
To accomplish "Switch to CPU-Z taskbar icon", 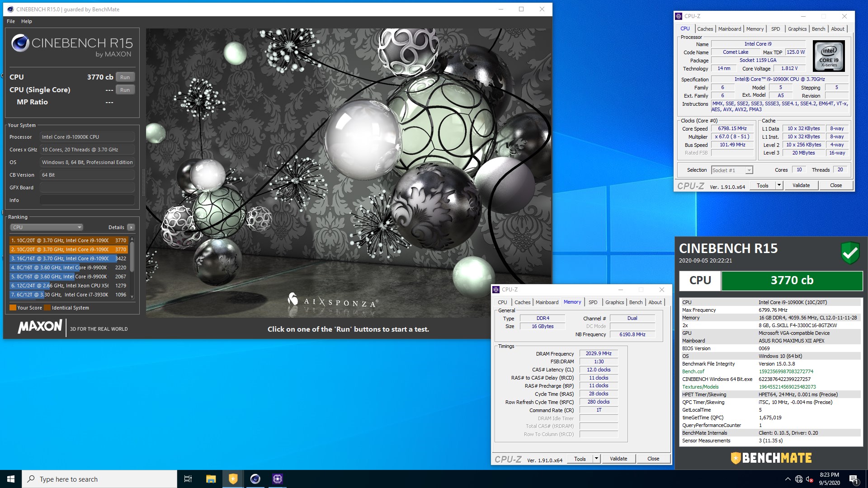I will (x=278, y=479).
